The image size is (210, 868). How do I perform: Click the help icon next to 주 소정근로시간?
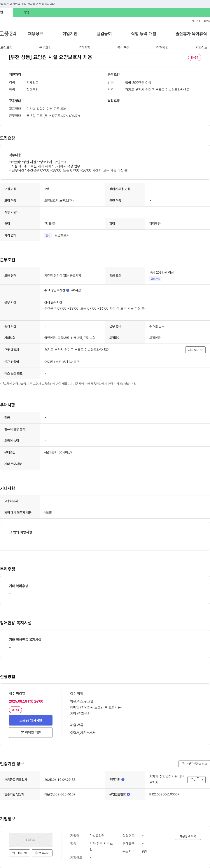coord(68,290)
